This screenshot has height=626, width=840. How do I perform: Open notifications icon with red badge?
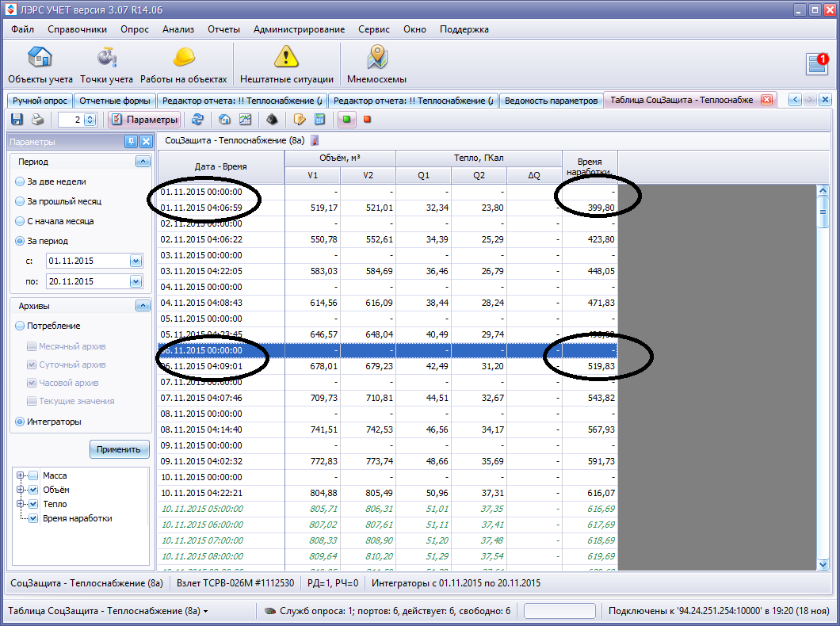click(818, 63)
